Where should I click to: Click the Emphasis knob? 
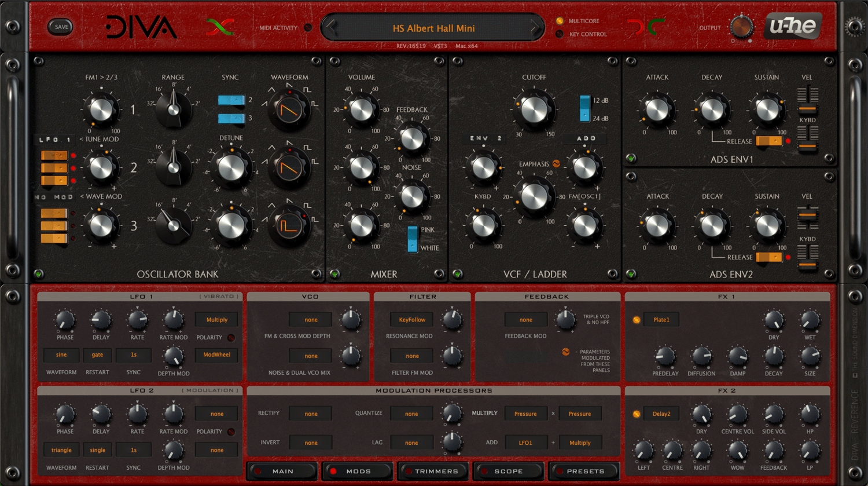(x=534, y=196)
